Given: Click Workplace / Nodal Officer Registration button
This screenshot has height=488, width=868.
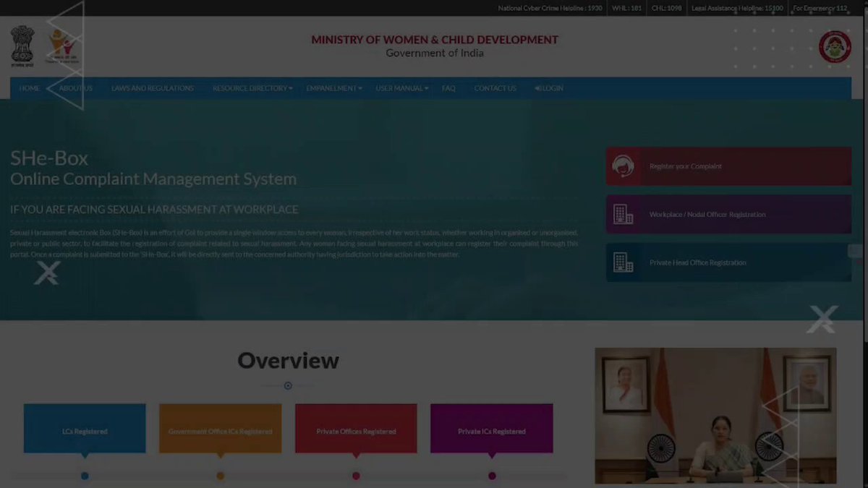Looking at the screenshot, I should [x=728, y=214].
